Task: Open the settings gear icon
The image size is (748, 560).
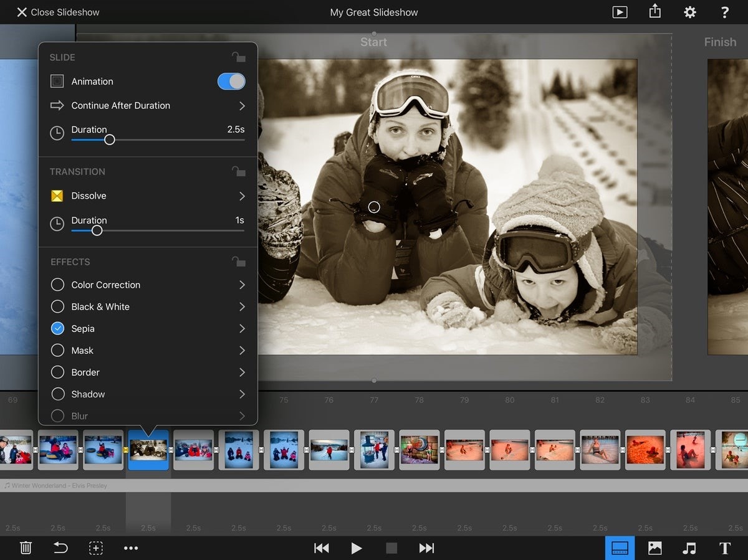Action: [689, 12]
